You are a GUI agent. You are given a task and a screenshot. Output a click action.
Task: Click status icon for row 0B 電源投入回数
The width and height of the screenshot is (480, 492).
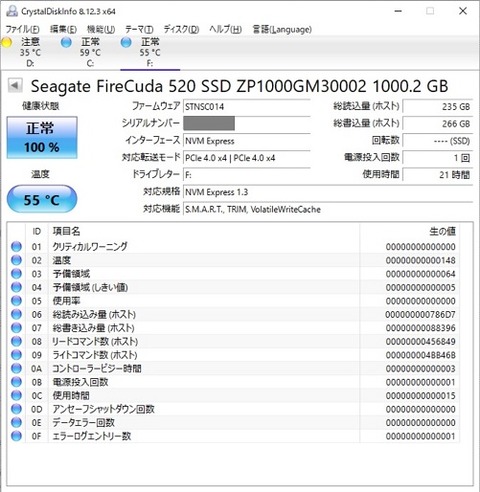tap(16, 382)
